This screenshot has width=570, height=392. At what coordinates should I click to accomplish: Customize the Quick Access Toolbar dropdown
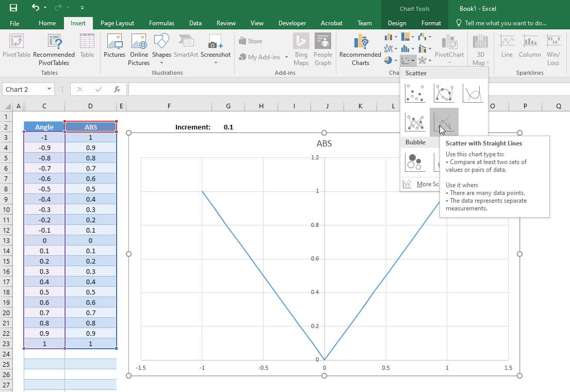[x=82, y=8]
